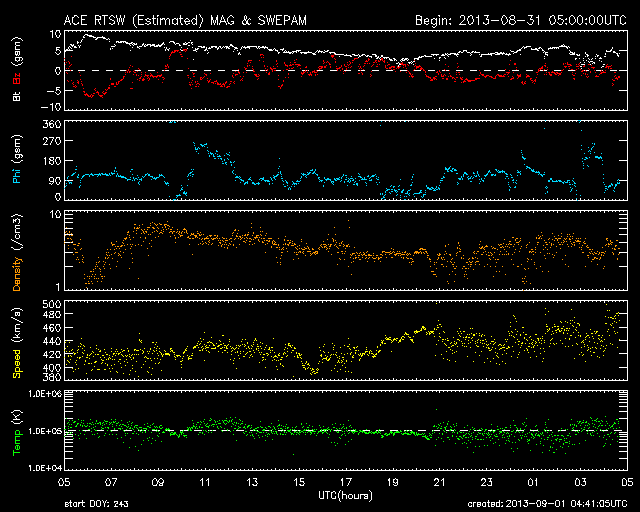Click the '380' tick on the Speed axis

52,377
